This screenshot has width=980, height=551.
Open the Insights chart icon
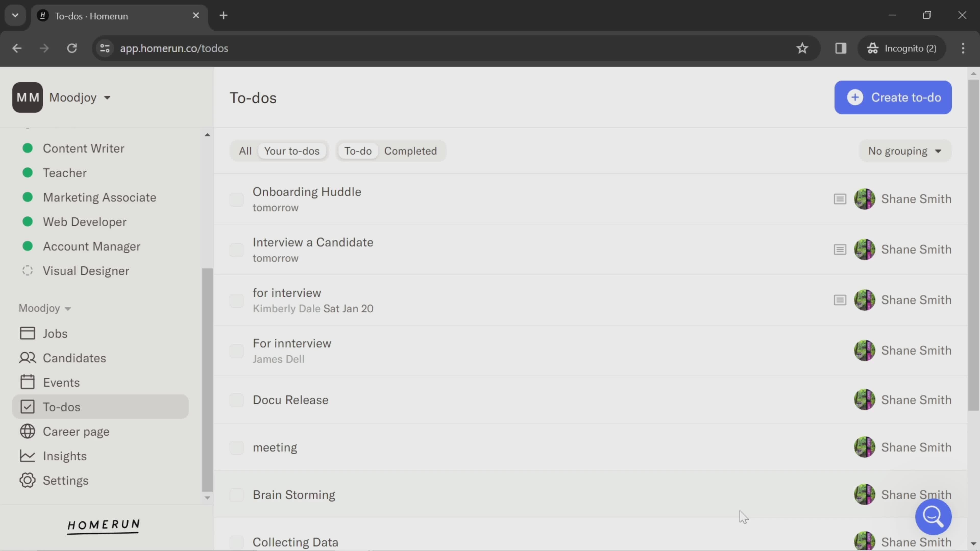click(27, 456)
